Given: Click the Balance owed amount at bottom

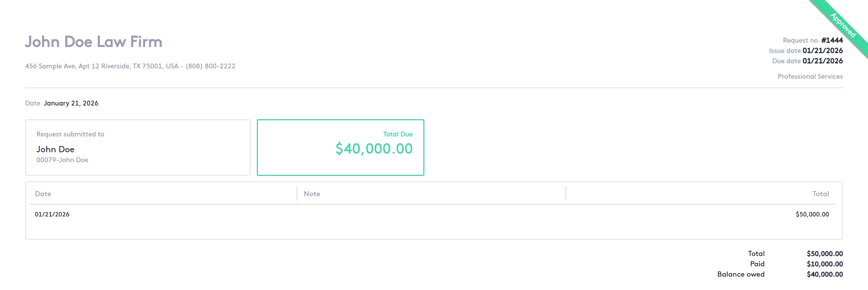Looking at the screenshot, I should coord(824,274).
